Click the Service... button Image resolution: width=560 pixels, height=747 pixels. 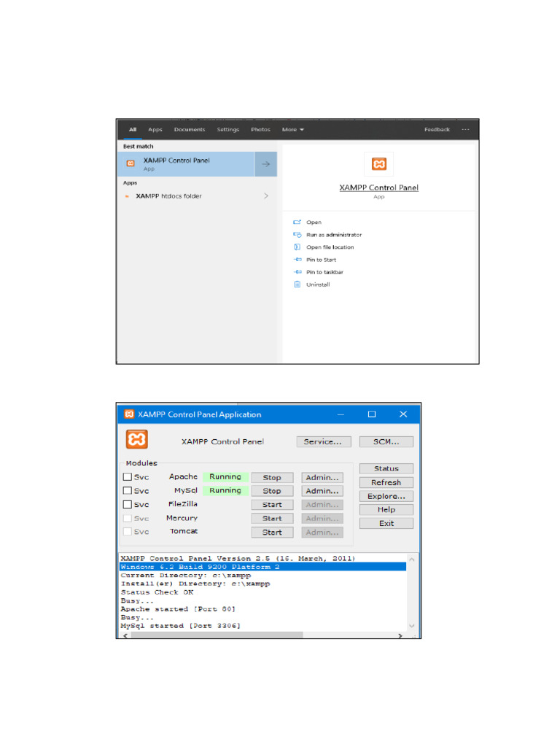point(323,441)
